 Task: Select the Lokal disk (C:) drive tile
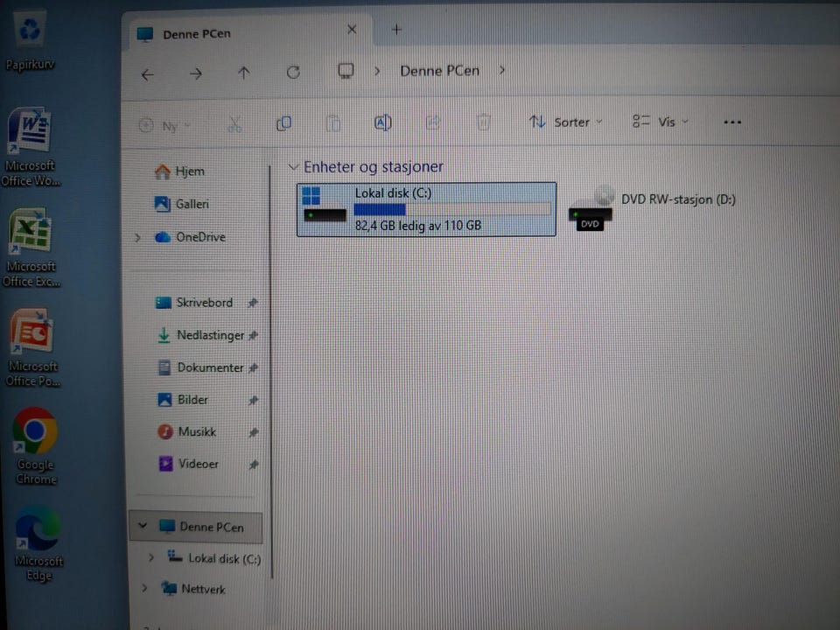[x=426, y=209]
